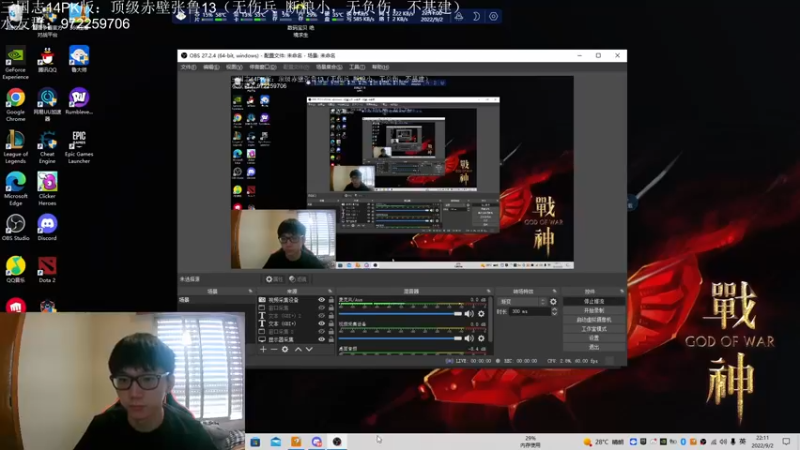Viewport: 800px width, 450px height.
Task: Open Epic Games Launcher desktop icon
Action: tap(79, 147)
